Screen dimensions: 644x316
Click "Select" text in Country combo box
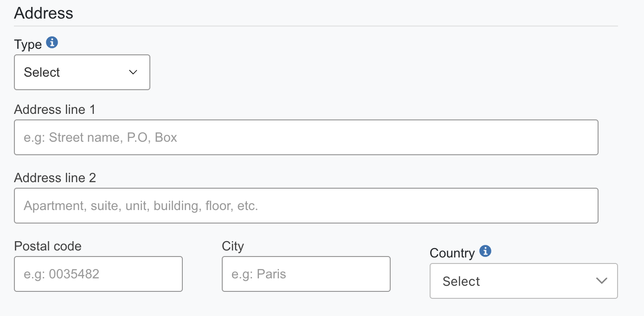[x=461, y=281]
